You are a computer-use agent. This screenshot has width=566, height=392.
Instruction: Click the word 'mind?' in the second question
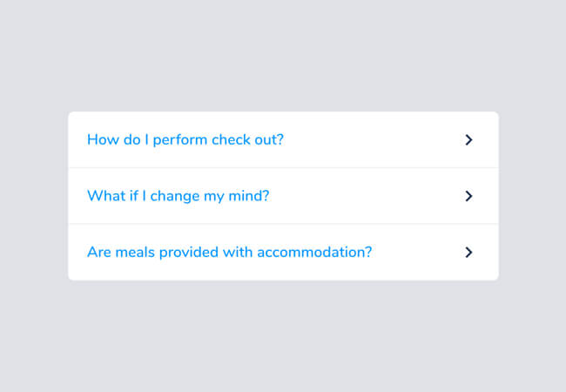[250, 196]
